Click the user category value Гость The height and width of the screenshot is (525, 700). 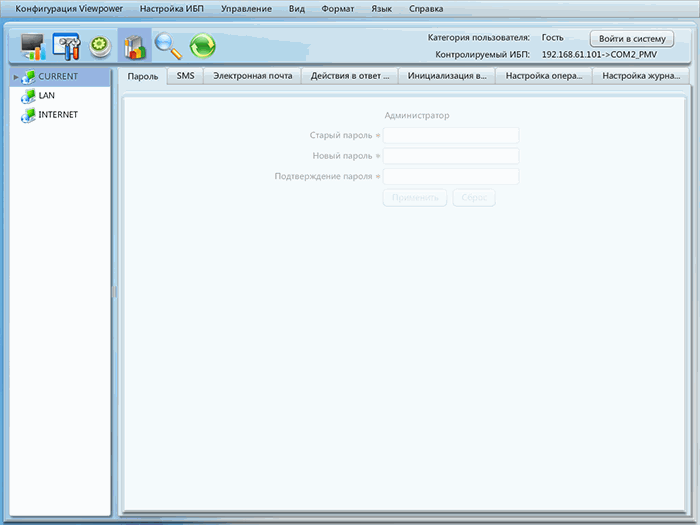(552, 38)
